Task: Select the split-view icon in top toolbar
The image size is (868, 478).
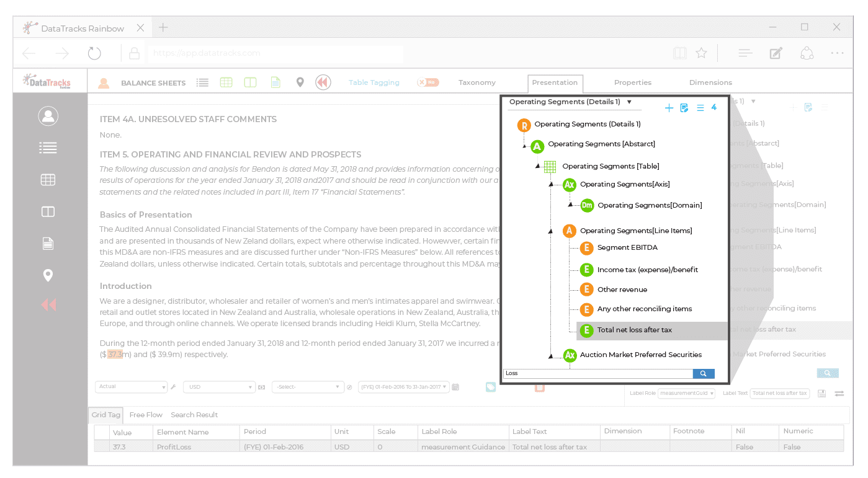Action: (250, 82)
